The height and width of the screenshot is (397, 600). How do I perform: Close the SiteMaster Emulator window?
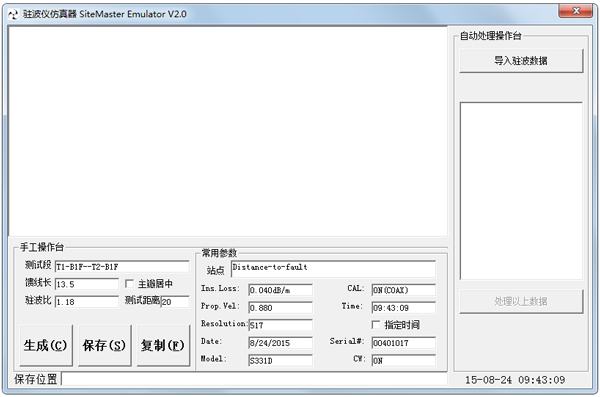(x=576, y=11)
